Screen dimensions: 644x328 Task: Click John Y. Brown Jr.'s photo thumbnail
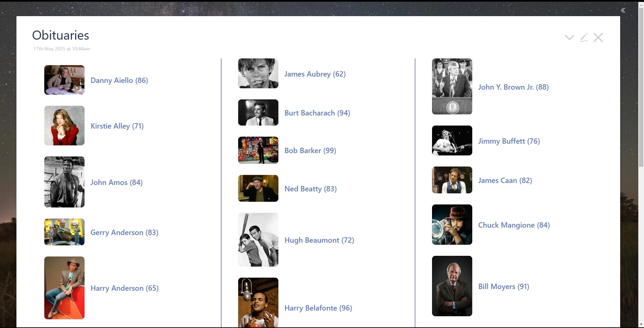coord(452,87)
